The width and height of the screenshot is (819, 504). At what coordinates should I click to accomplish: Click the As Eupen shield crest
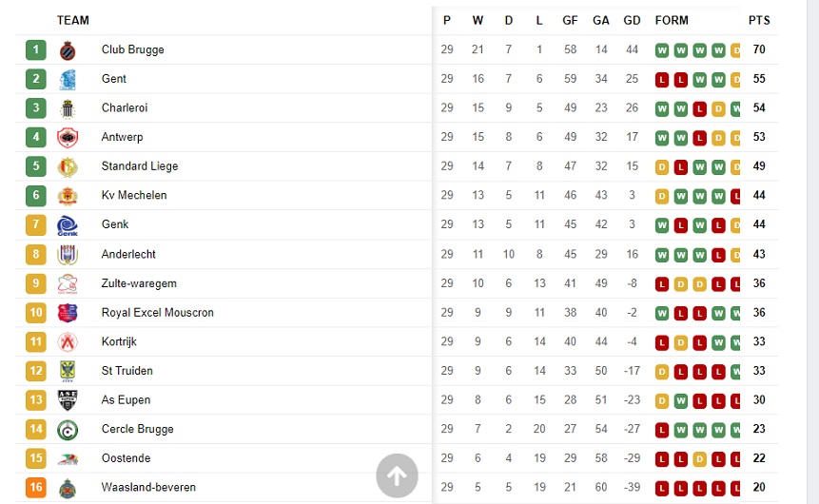[68, 400]
